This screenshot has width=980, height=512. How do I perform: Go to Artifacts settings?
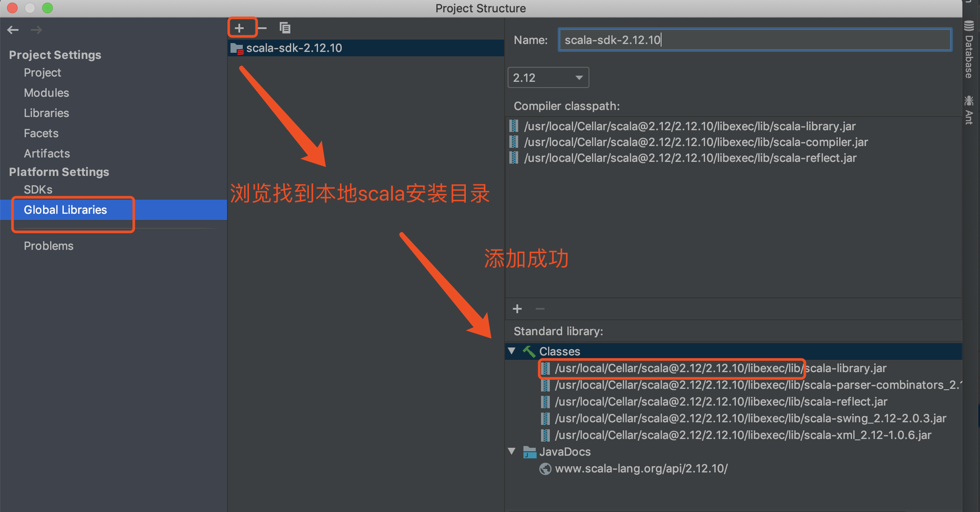(x=47, y=154)
